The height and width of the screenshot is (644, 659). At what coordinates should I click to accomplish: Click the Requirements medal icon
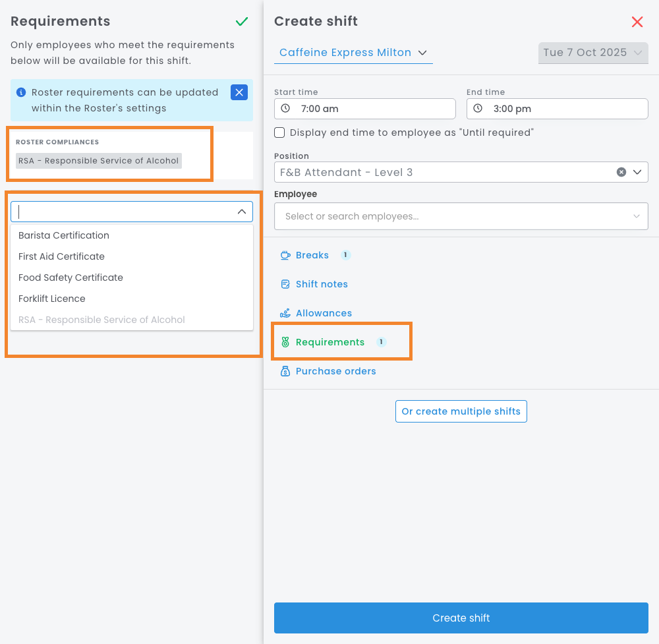click(x=285, y=342)
